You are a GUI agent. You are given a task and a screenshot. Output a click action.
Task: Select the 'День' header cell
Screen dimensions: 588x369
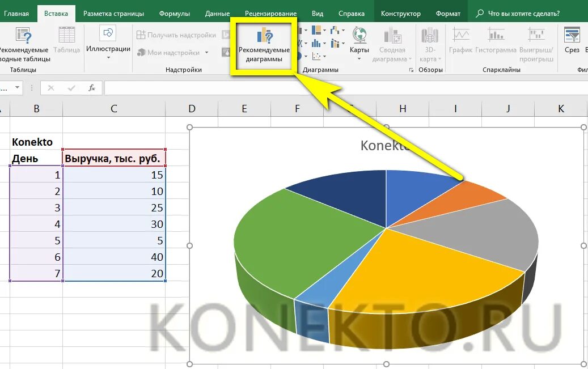coord(36,158)
